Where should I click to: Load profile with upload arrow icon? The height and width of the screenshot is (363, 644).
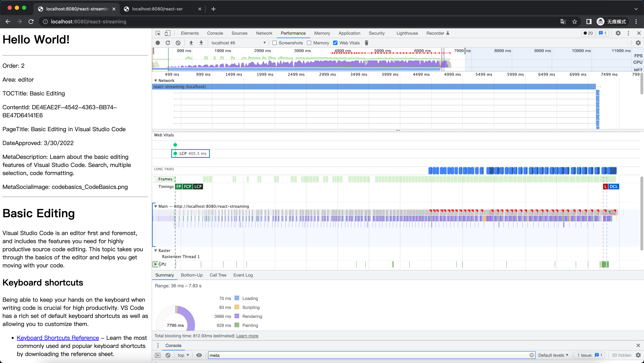[191, 43]
